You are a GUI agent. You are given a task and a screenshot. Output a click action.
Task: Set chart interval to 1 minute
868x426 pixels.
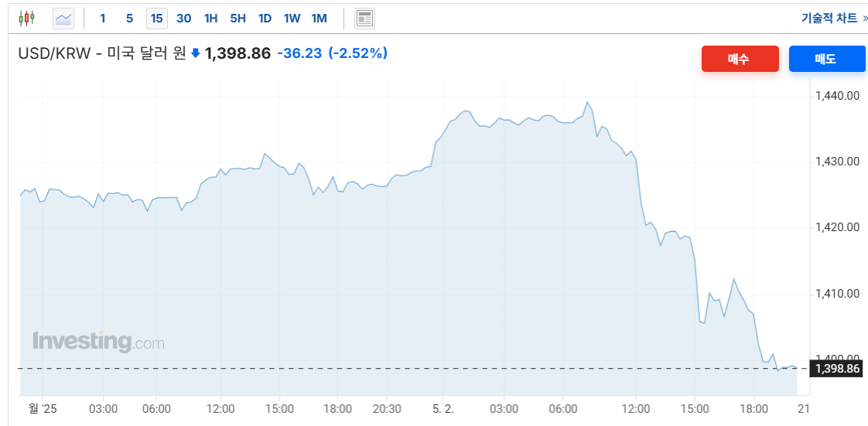pyautogui.click(x=102, y=19)
